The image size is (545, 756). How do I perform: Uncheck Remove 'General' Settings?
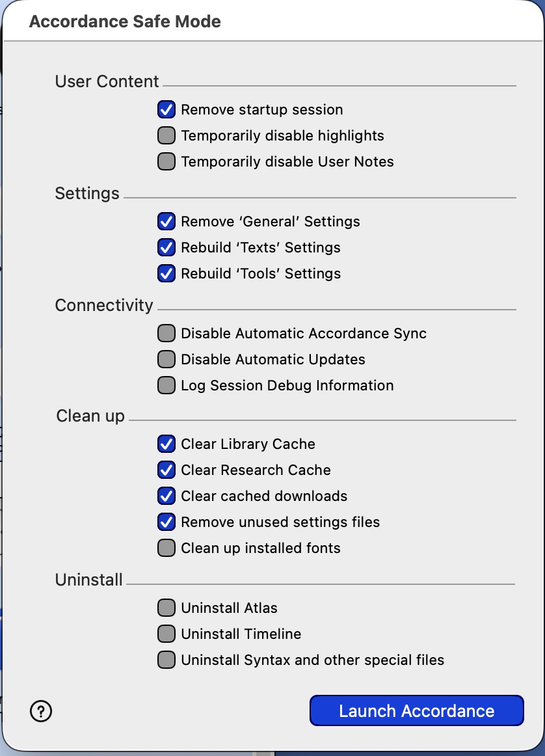[x=166, y=221]
